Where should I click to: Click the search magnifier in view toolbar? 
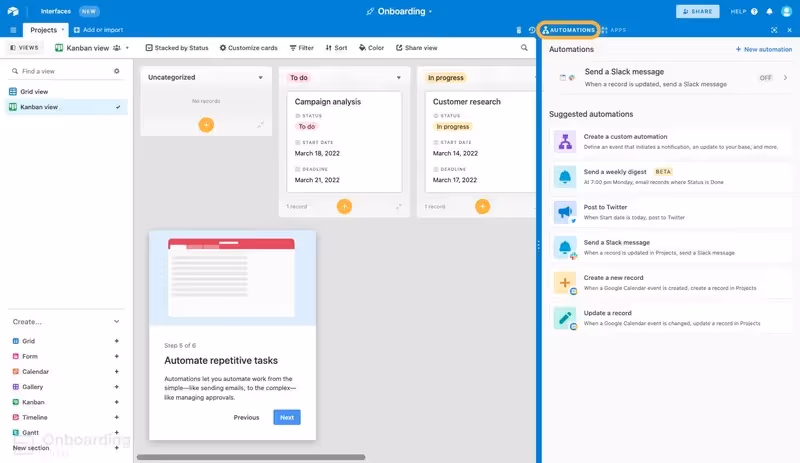point(524,47)
